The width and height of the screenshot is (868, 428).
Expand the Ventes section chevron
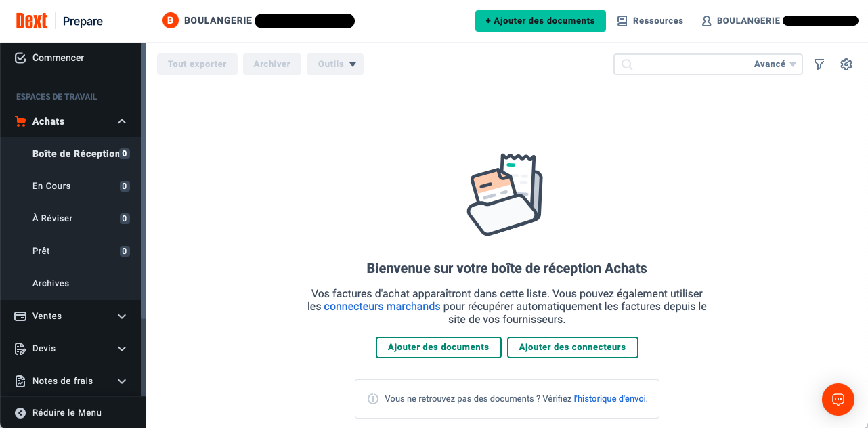(x=122, y=316)
